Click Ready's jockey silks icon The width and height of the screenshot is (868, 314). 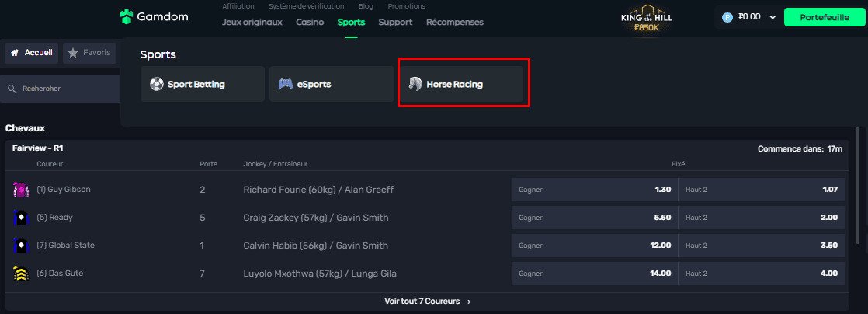coord(21,218)
